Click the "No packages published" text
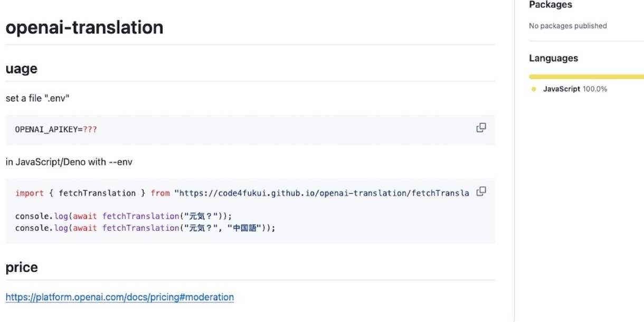 (567, 26)
